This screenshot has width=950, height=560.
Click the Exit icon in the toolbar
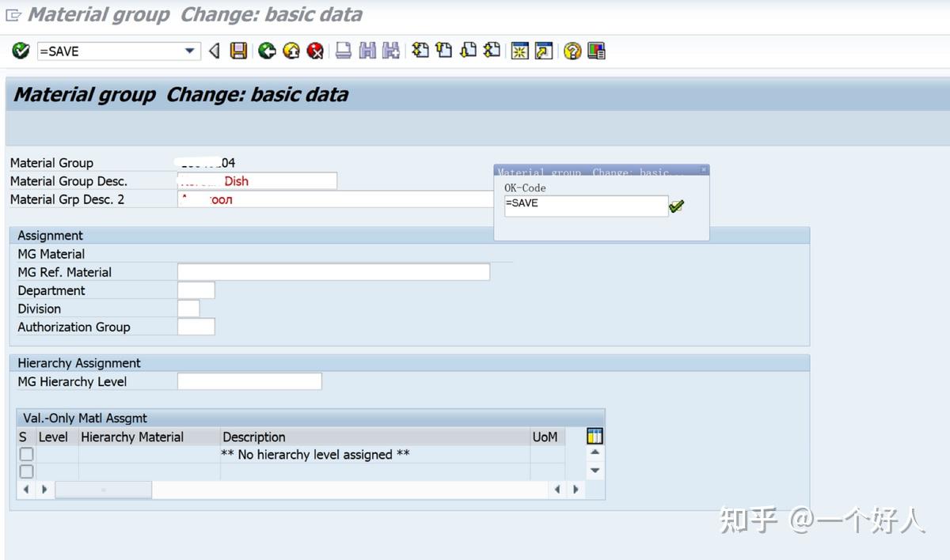click(x=290, y=51)
